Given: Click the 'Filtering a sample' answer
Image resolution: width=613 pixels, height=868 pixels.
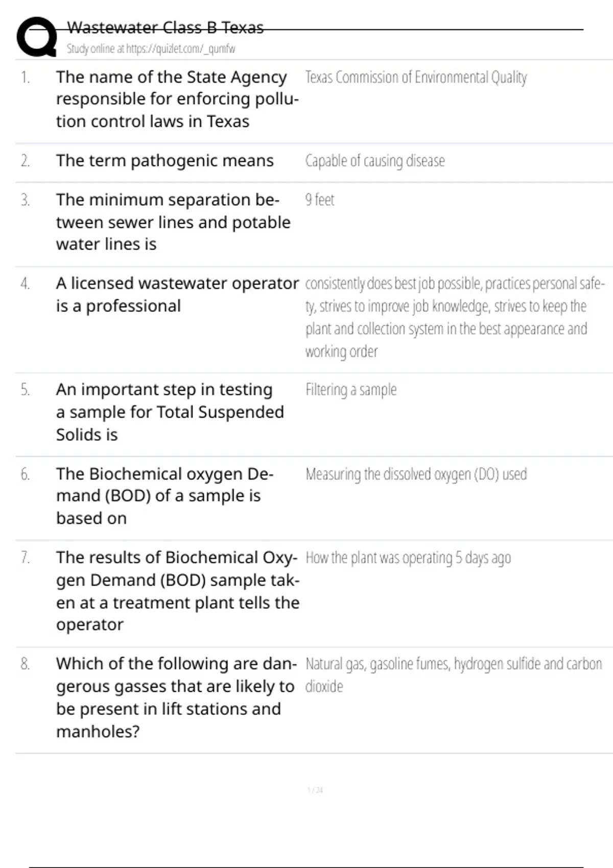Looking at the screenshot, I should coord(351,390).
